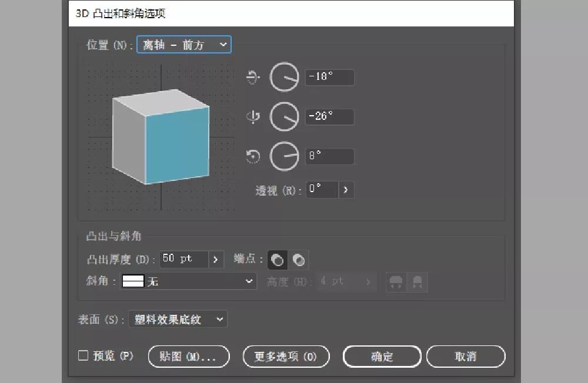
Task: Click the Y-axis rotation angle dial
Action: click(x=284, y=117)
